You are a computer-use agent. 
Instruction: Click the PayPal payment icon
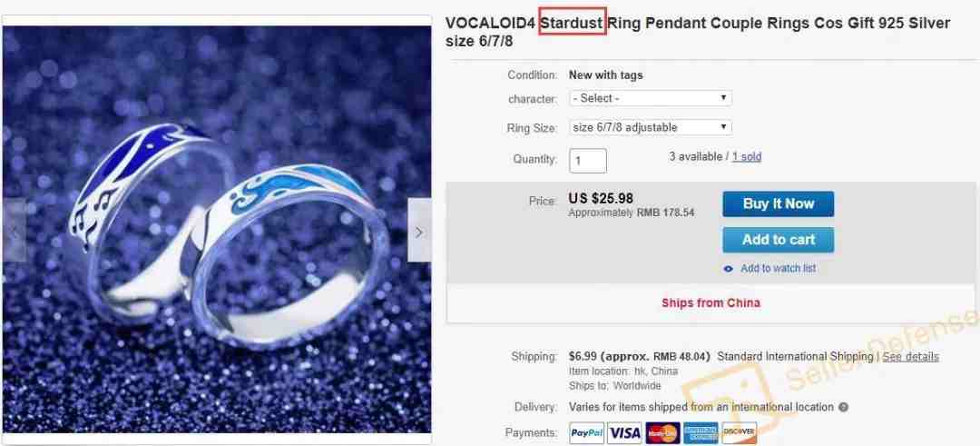587,433
